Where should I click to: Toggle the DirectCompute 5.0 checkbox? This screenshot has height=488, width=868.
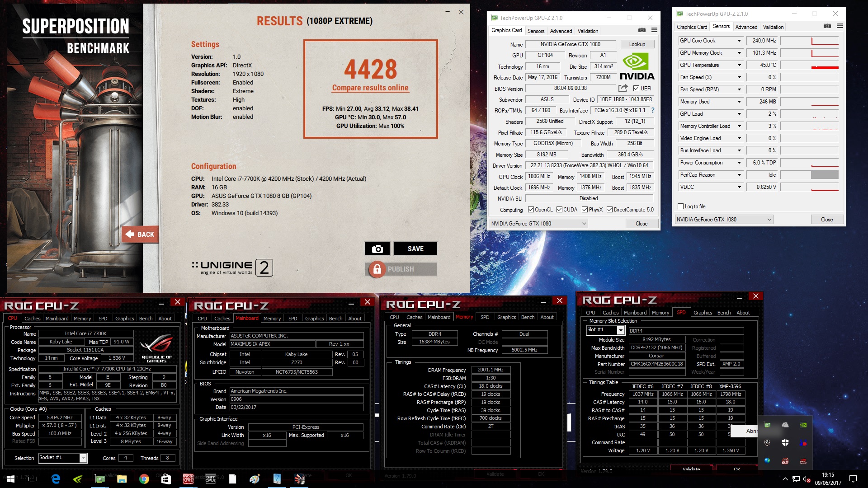[x=609, y=210]
